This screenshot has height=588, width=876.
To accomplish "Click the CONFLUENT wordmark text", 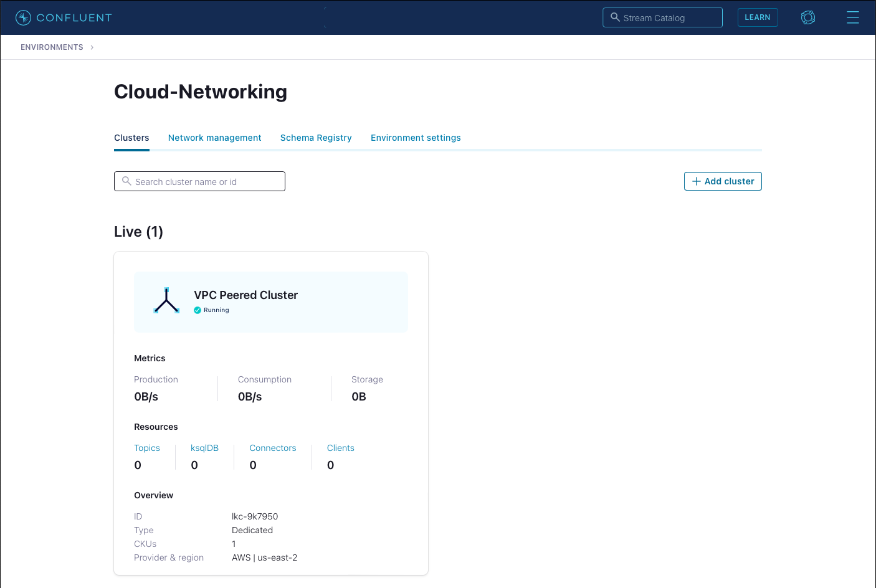I will click(74, 17).
